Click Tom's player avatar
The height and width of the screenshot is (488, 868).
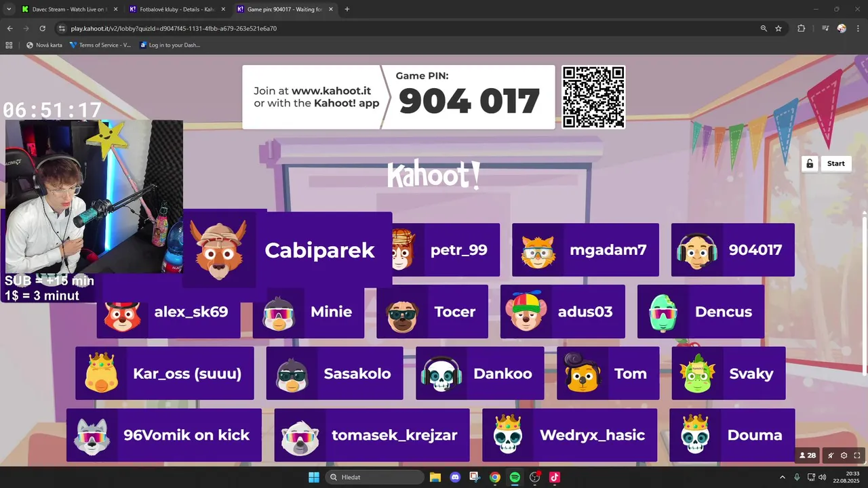click(583, 373)
